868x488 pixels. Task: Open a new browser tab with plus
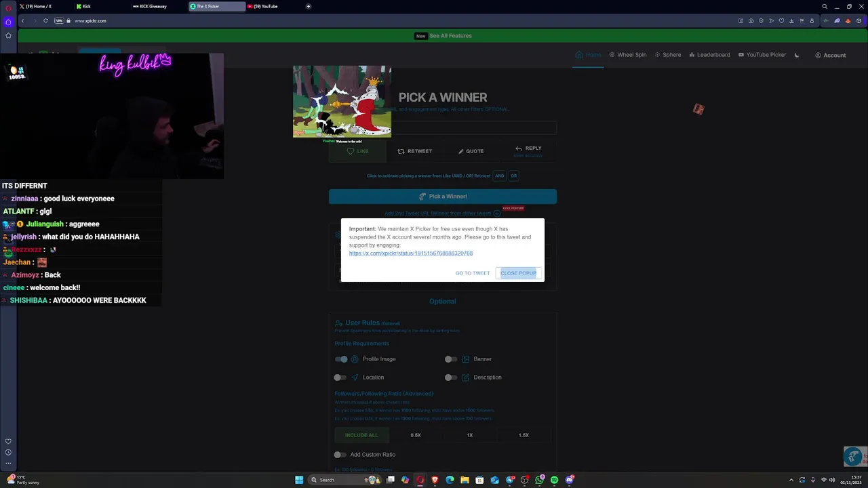309,6
